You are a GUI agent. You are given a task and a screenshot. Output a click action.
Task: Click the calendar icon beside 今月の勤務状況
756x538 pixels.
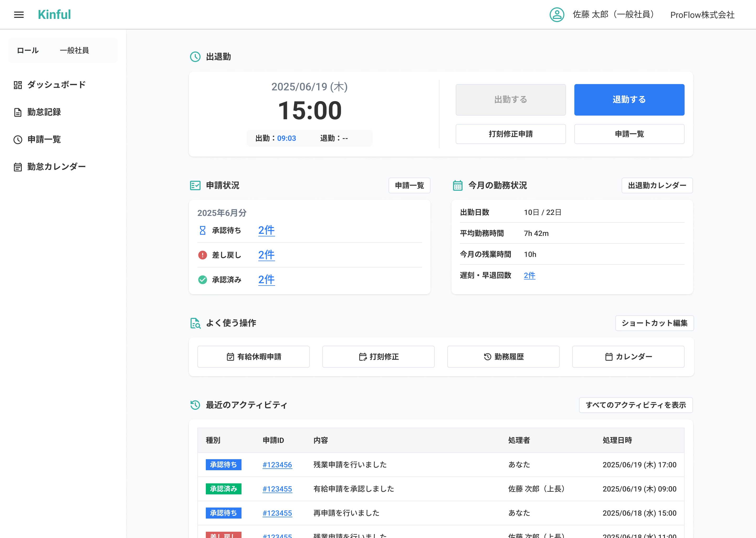point(458,185)
